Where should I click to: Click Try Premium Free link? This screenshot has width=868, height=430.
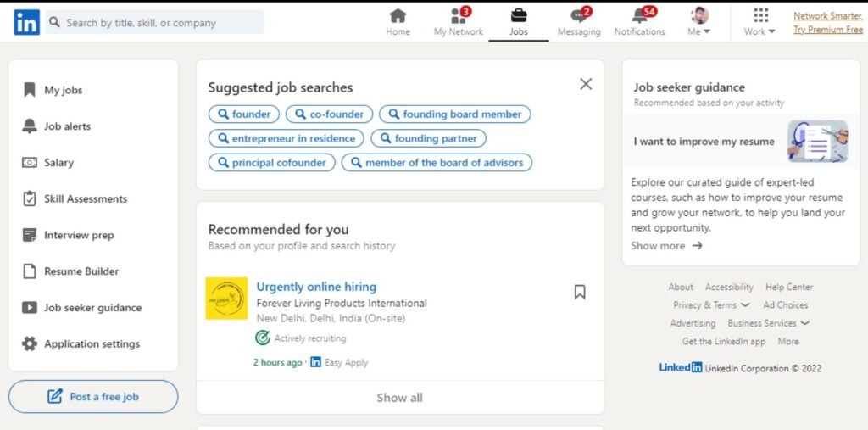(x=827, y=30)
